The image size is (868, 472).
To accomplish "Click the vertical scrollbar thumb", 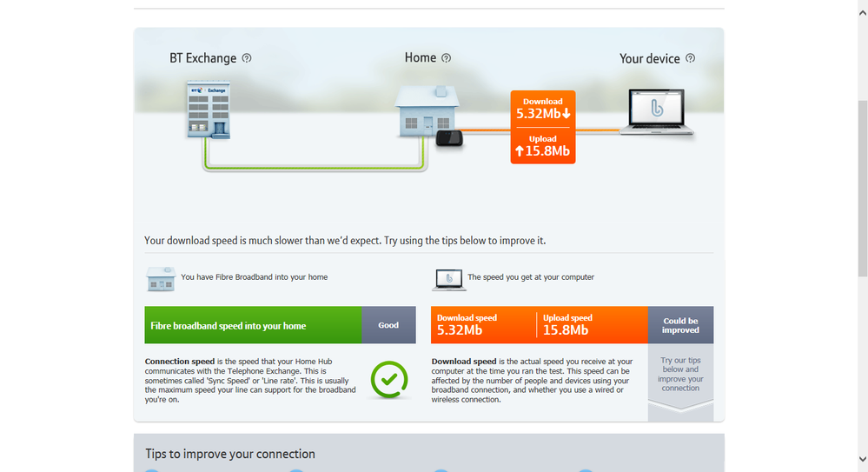I will [x=863, y=189].
